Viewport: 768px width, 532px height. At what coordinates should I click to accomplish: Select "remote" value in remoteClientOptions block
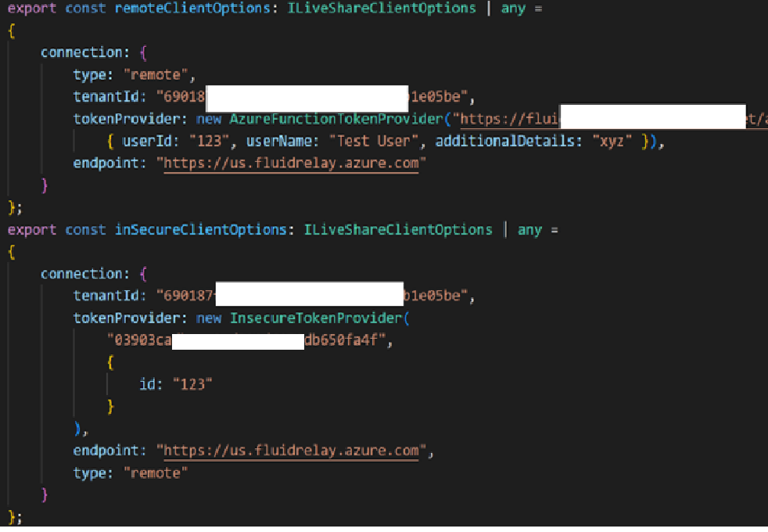click(x=156, y=75)
